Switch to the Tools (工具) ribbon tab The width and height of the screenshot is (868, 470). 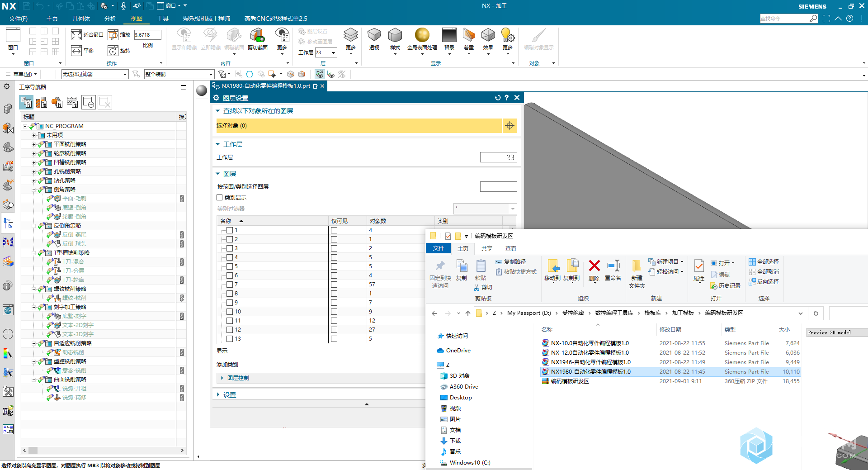point(163,19)
